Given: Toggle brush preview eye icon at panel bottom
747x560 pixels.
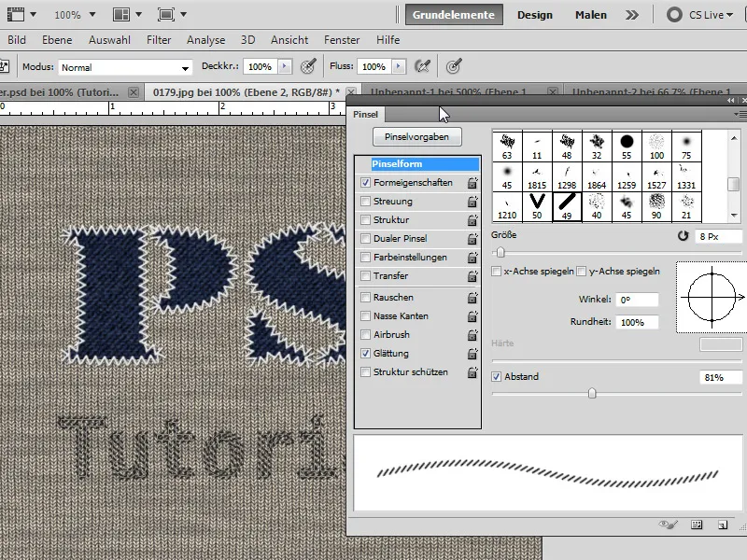Looking at the screenshot, I should click(x=668, y=525).
